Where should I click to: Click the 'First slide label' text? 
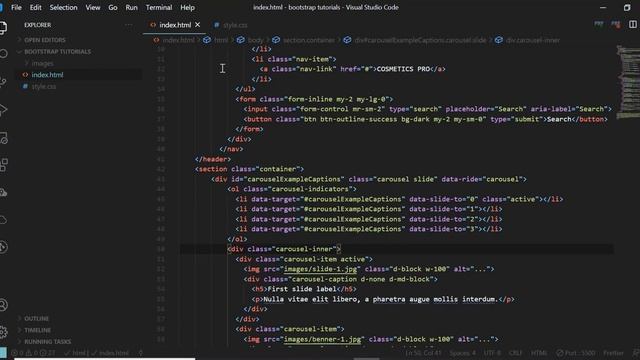coord(302,289)
